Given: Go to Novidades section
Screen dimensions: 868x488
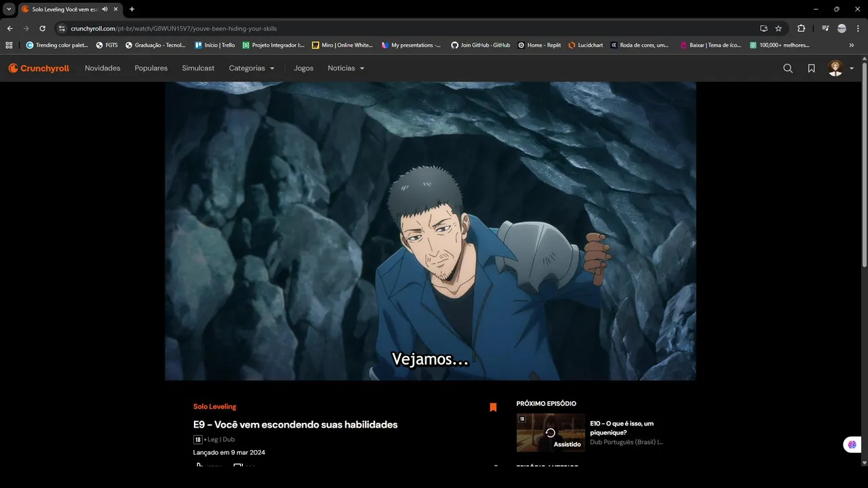Looking at the screenshot, I should pyautogui.click(x=102, y=68).
